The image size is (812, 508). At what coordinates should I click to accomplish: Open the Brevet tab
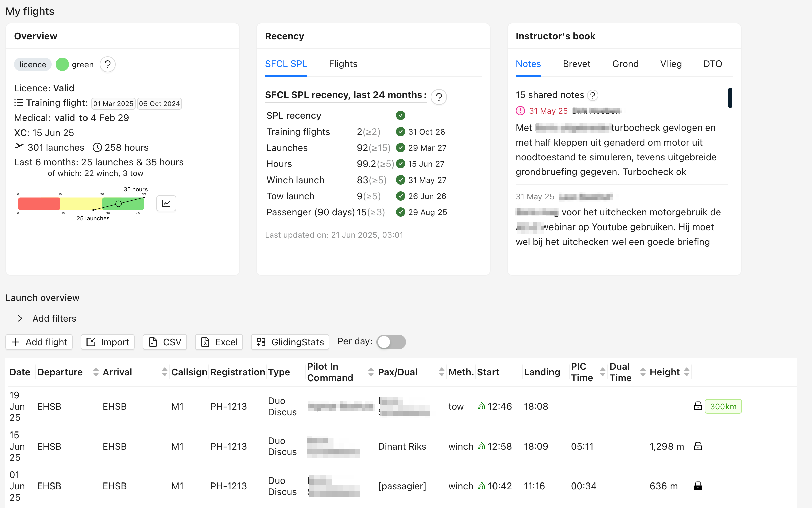click(576, 64)
